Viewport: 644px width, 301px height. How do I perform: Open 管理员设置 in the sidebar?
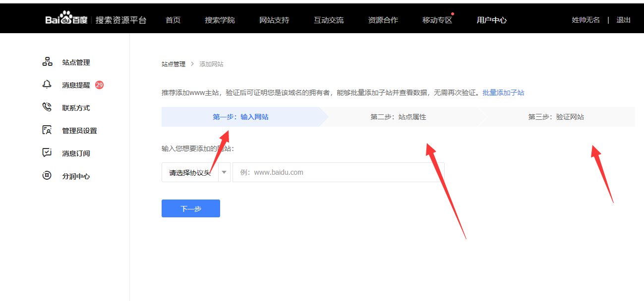click(79, 131)
